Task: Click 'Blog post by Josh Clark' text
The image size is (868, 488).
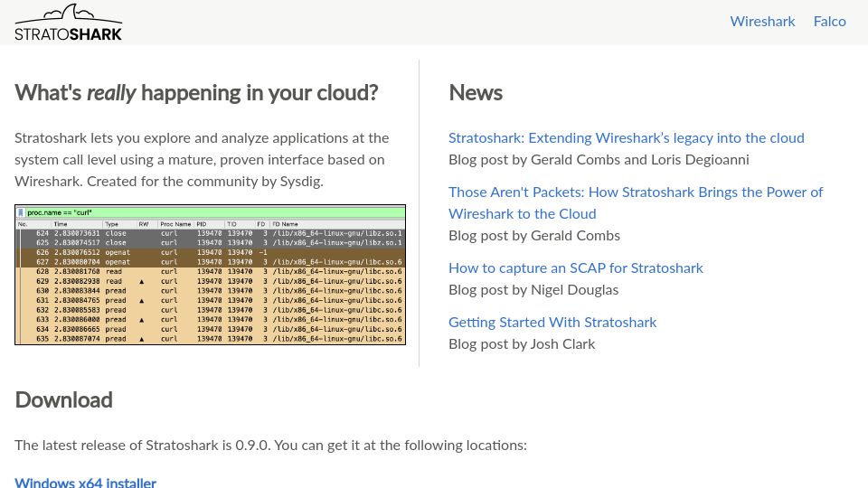Action: point(522,344)
